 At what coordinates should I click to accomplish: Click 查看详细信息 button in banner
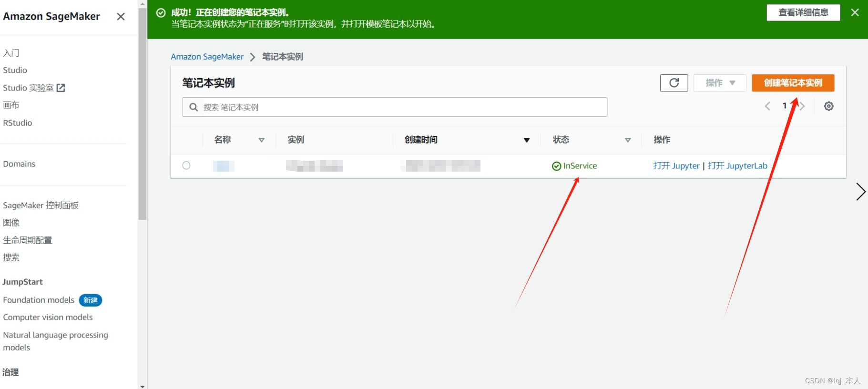pos(803,13)
